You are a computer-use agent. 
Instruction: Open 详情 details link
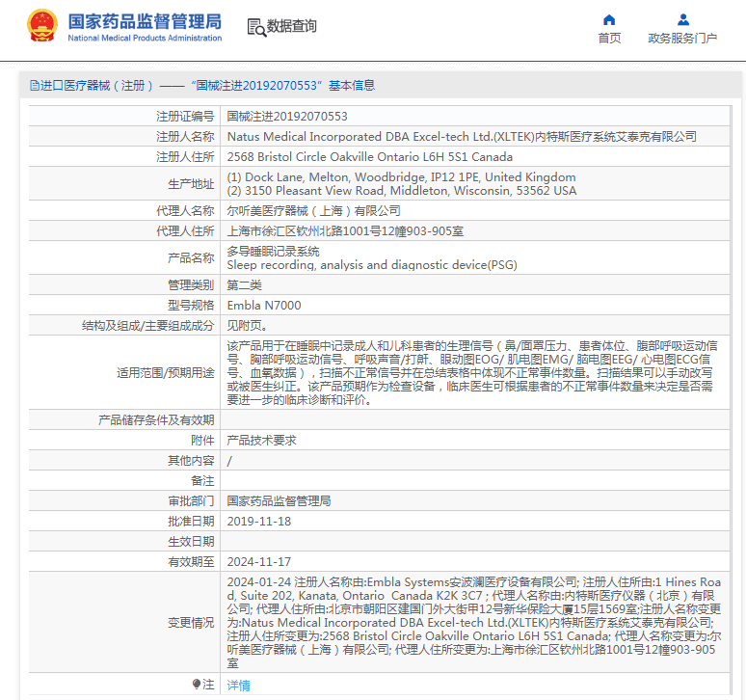point(238,685)
